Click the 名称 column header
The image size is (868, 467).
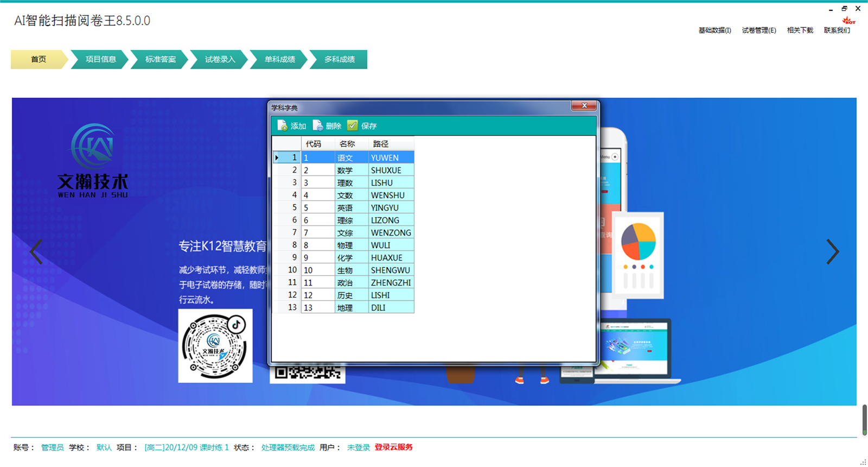pos(347,144)
